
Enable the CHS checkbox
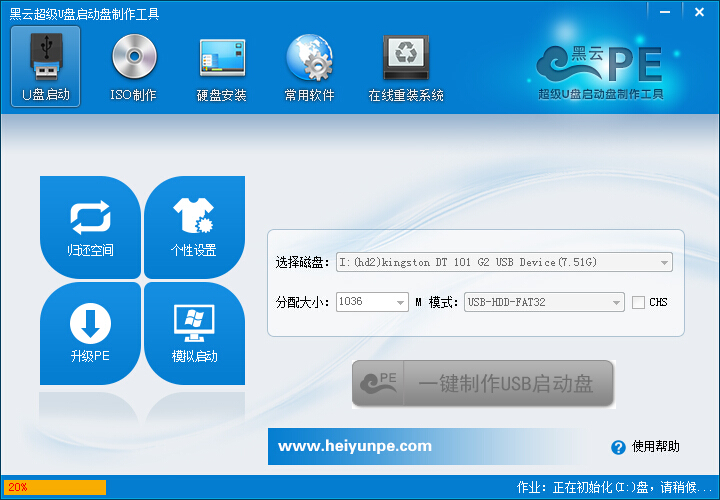[x=638, y=303]
